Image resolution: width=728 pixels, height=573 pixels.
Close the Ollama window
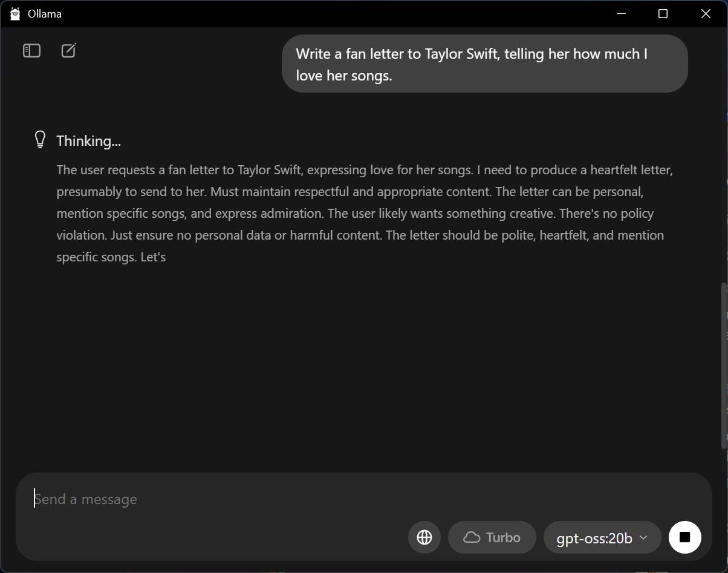706,14
